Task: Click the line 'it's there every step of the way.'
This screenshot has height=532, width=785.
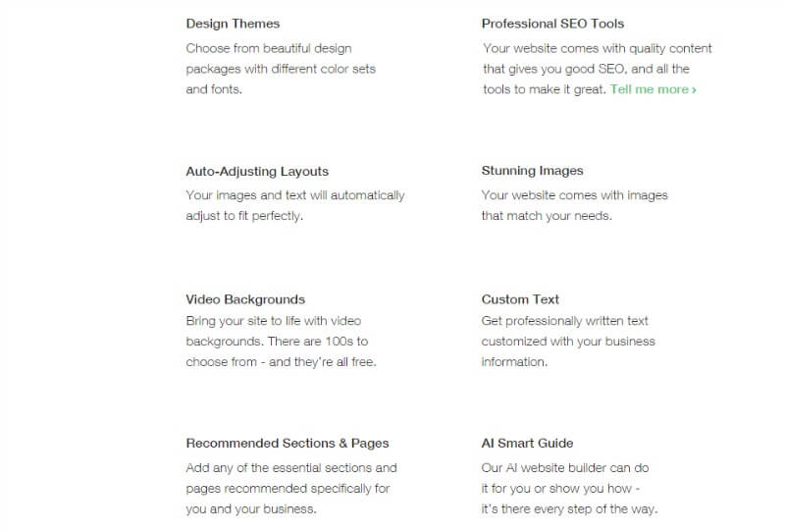Action: coord(569,509)
